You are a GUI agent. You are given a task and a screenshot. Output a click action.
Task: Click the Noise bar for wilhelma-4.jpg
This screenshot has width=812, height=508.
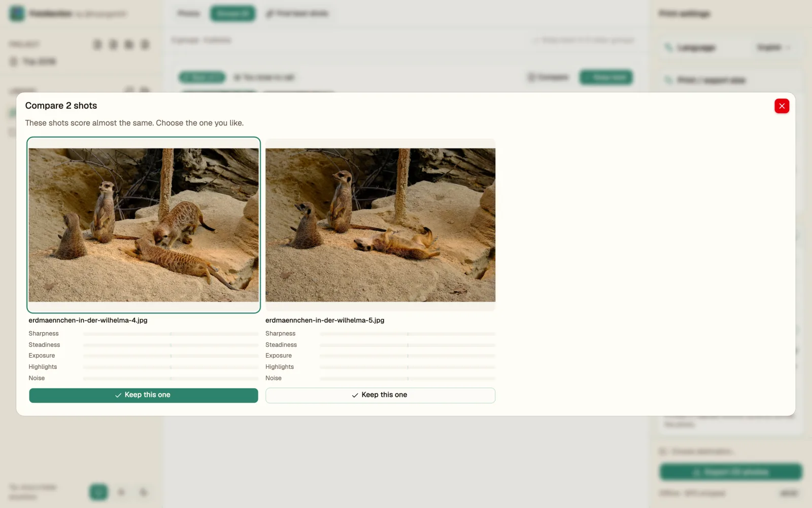[x=171, y=378]
